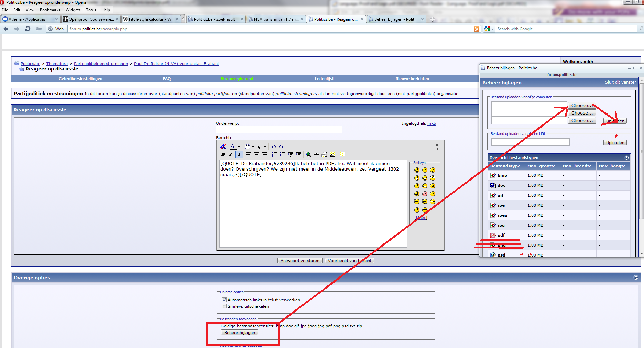644x348 pixels.
Task: Open the Bookmarks menu
Action: pos(50,10)
